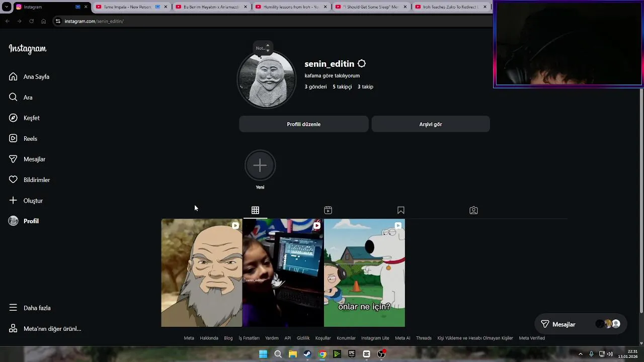
Task: Open the Windows Start menu
Action: pos(263,354)
